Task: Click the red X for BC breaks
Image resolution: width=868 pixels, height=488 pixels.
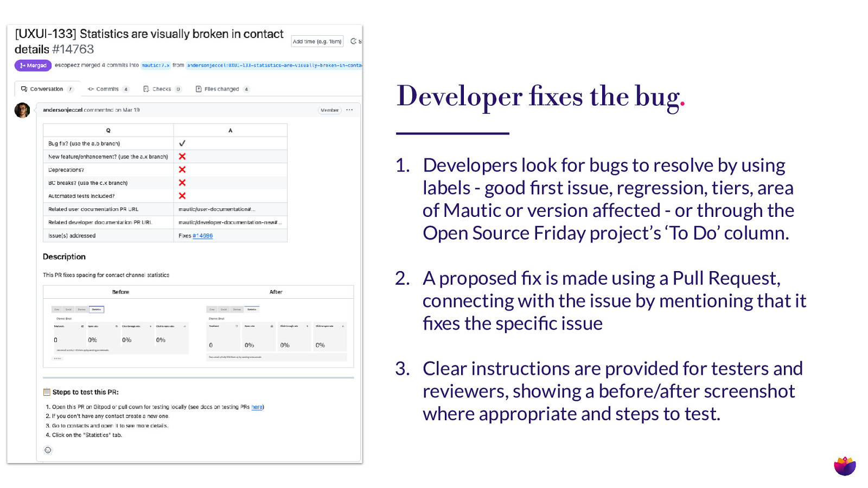Action: click(x=182, y=183)
